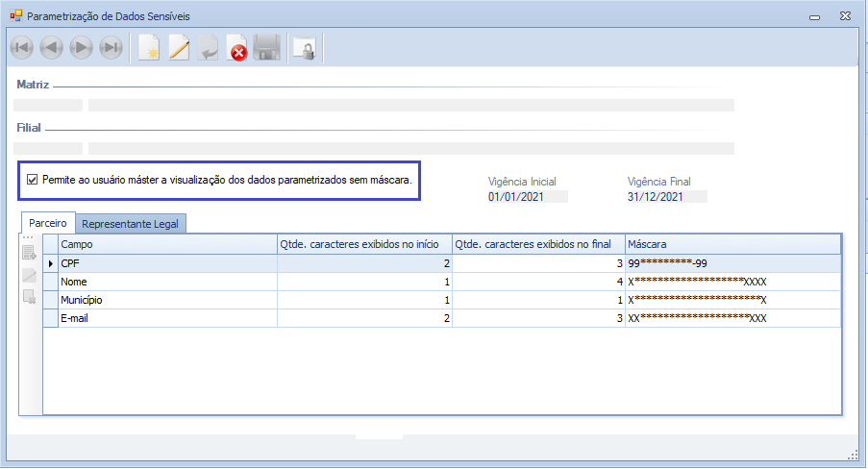Add a grid row with the side icon
This screenshot has width=868, height=469.
[30, 254]
